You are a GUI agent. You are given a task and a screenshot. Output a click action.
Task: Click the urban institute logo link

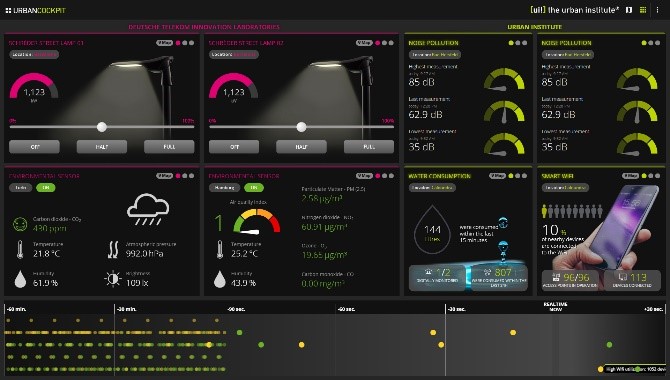pyautogui.click(x=574, y=10)
